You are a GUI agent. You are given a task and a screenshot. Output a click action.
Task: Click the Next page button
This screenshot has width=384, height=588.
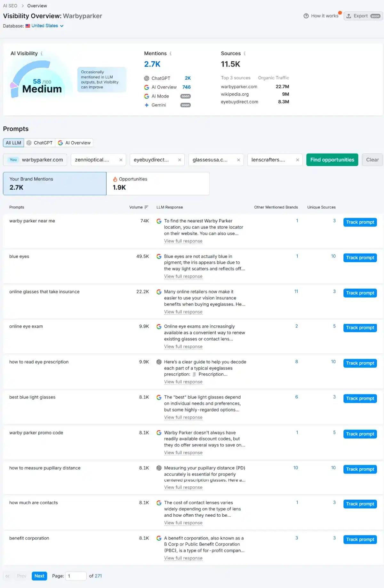tap(39, 576)
